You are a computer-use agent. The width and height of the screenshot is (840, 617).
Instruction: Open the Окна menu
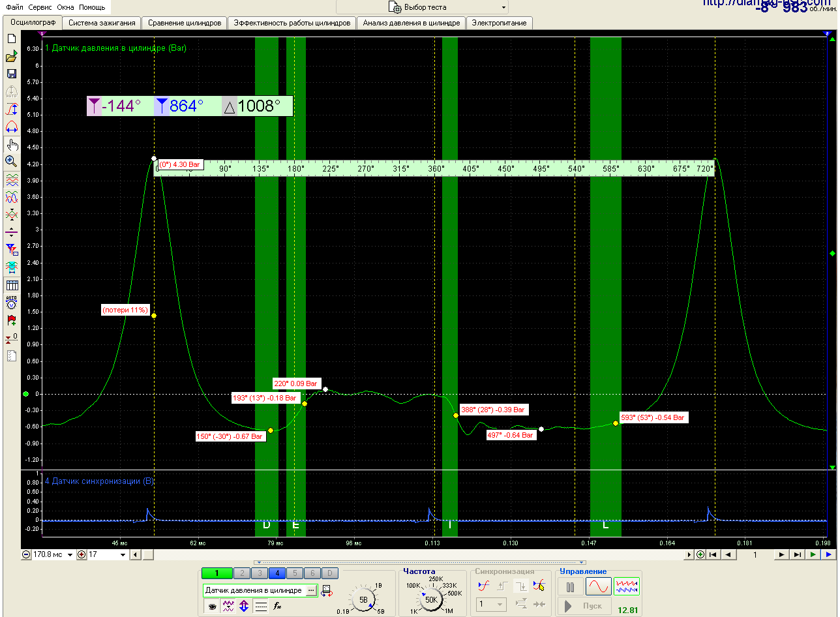[66, 7]
